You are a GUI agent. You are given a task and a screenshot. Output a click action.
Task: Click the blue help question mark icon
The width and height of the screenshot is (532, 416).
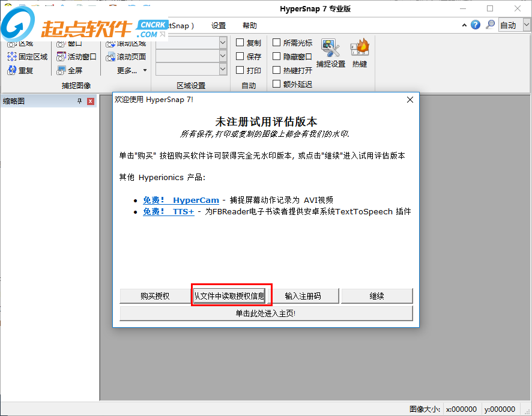coord(476,25)
